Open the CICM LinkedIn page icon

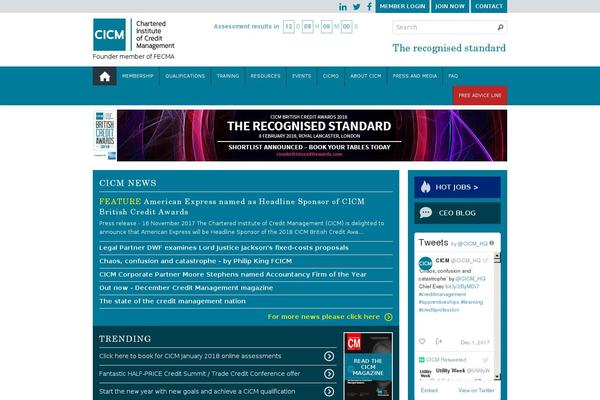pyautogui.click(x=343, y=7)
